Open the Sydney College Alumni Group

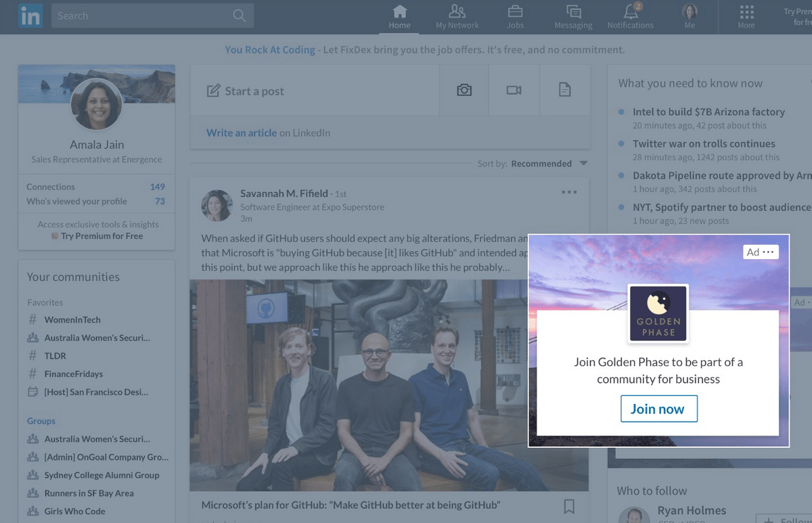(102, 475)
